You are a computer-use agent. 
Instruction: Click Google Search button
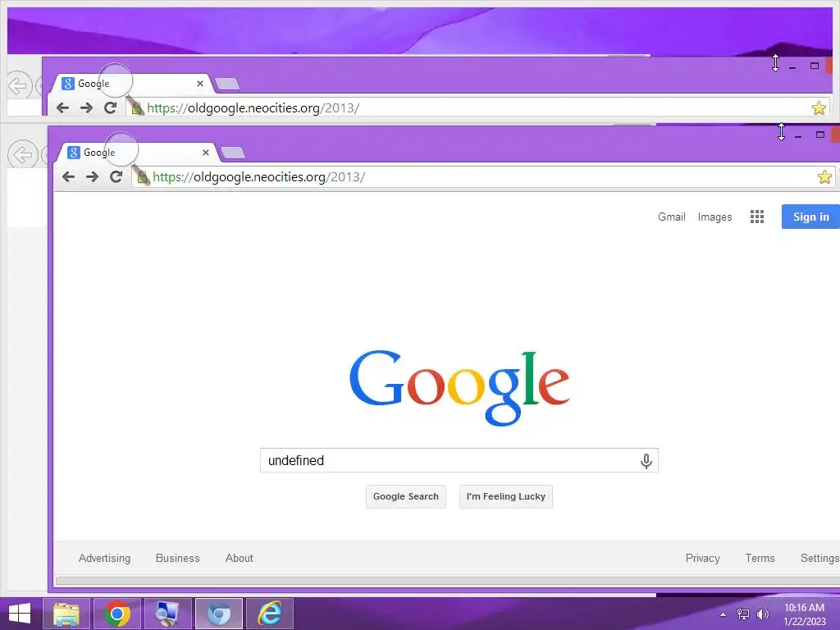tap(406, 496)
